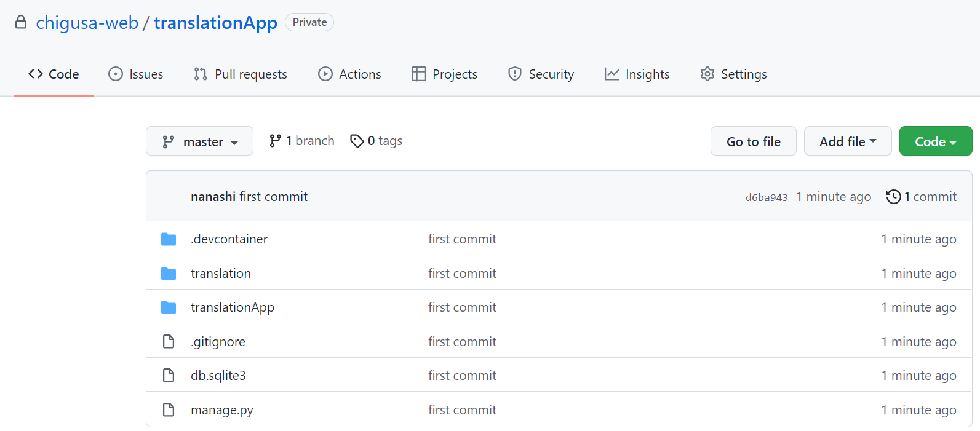
Task: Open the manage.py file
Action: pyautogui.click(x=222, y=410)
